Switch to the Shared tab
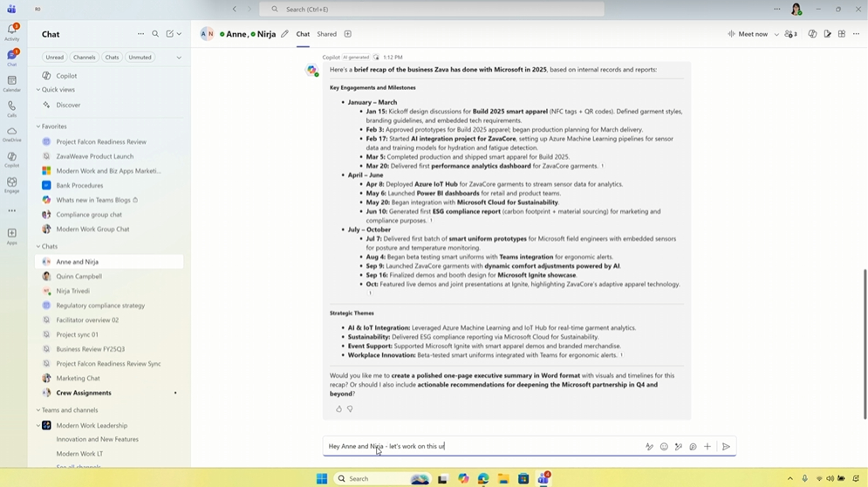Screen dimensions: 868x487 [326, 34]
